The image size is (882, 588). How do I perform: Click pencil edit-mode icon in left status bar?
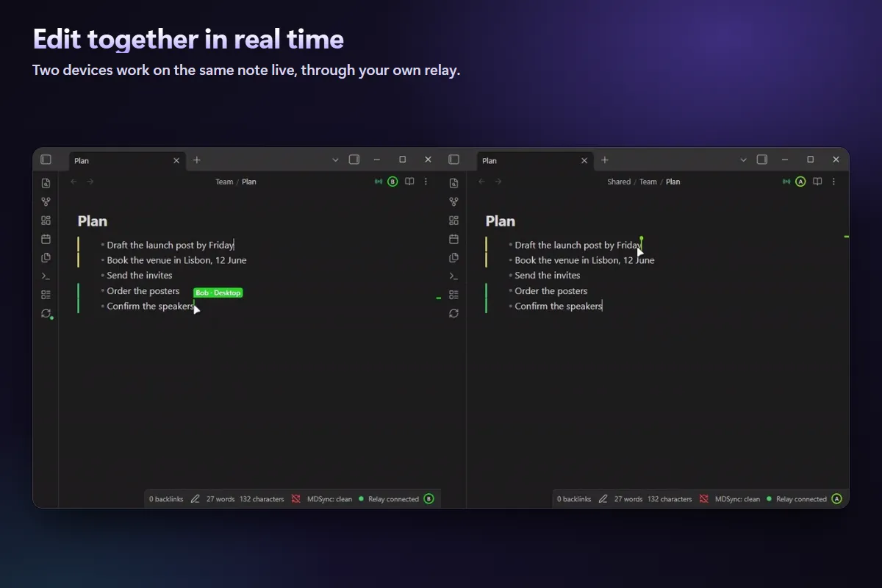click(x=195, y=499)
